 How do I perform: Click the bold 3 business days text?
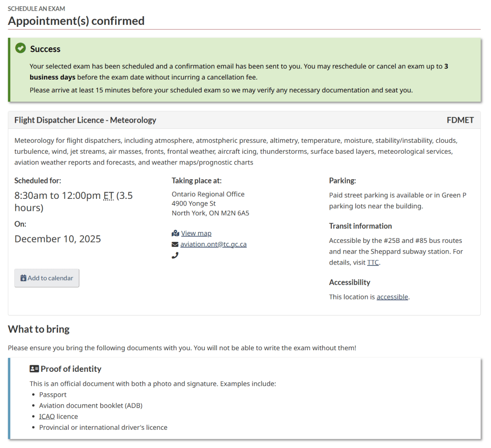[52, 77]
